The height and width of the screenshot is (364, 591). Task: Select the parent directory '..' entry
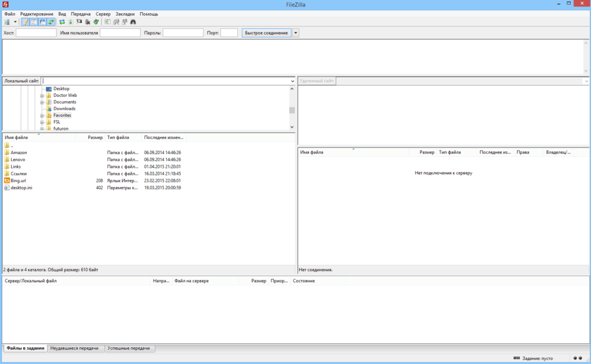click(x=9, y=145)
